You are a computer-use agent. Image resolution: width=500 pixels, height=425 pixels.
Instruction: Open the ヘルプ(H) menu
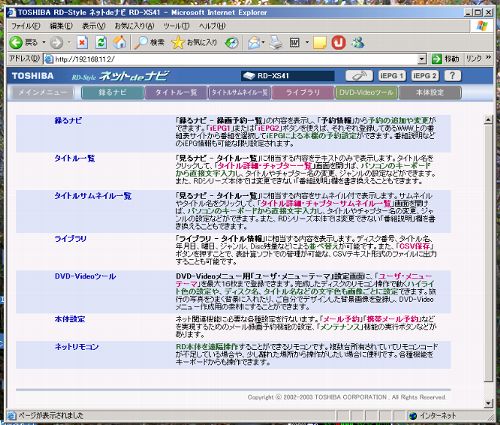click(212, 26)
